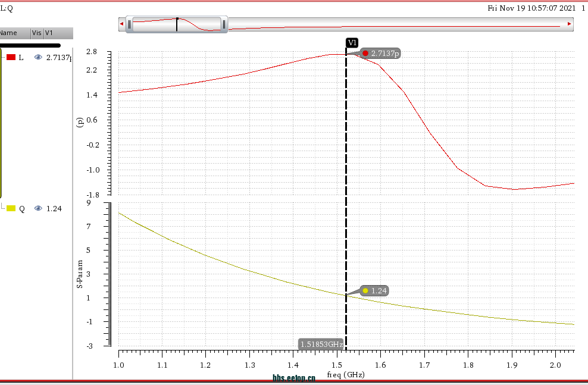Click the -1.8 tick label on L axis
This screenshot has width=588, height=385.
[93, 195]
